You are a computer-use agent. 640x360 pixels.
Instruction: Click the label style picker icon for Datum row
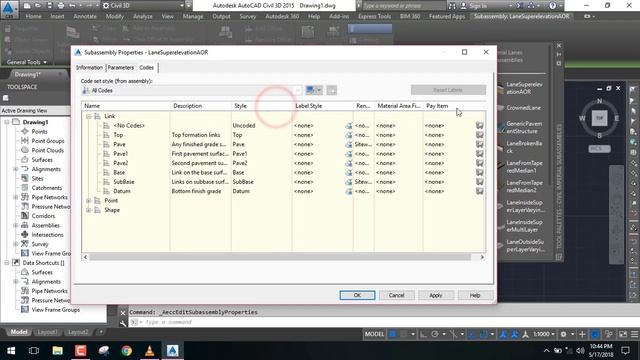pyautogui.click(x=349, y=191)
